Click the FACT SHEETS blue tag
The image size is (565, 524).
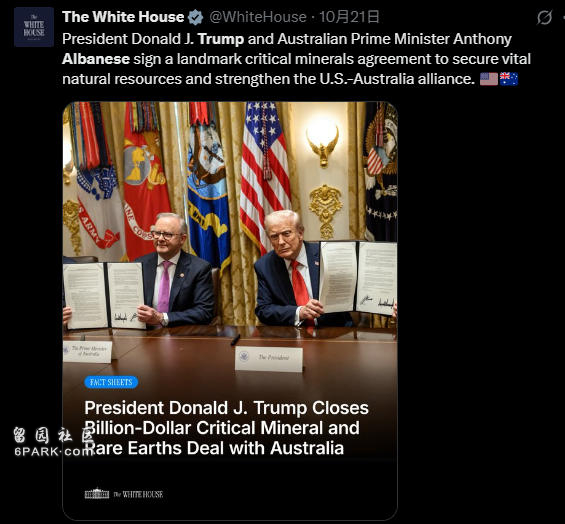click(111, 382)
